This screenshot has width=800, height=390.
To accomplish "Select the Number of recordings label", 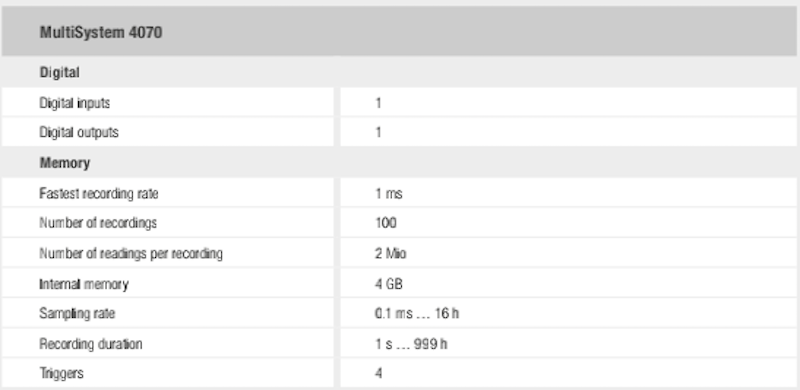I will click(98, 223).
